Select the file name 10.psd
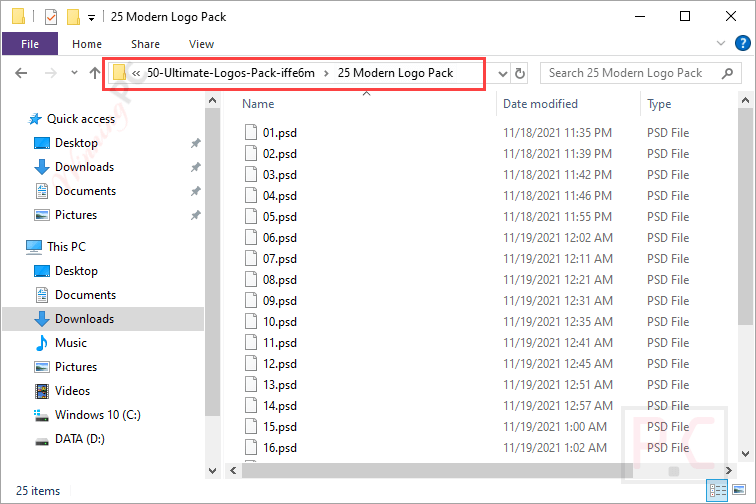Viewport: 756px width, 504px height. (x=280, y=322)
